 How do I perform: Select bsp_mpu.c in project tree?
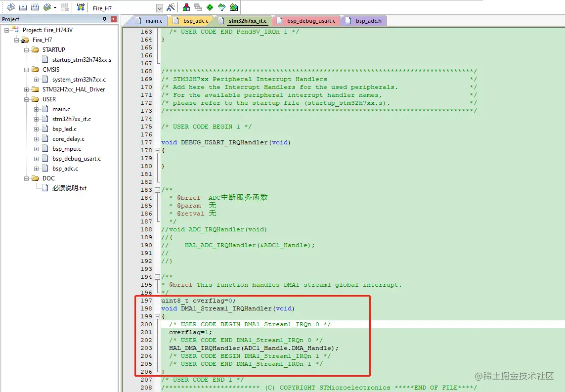(67, 149)
